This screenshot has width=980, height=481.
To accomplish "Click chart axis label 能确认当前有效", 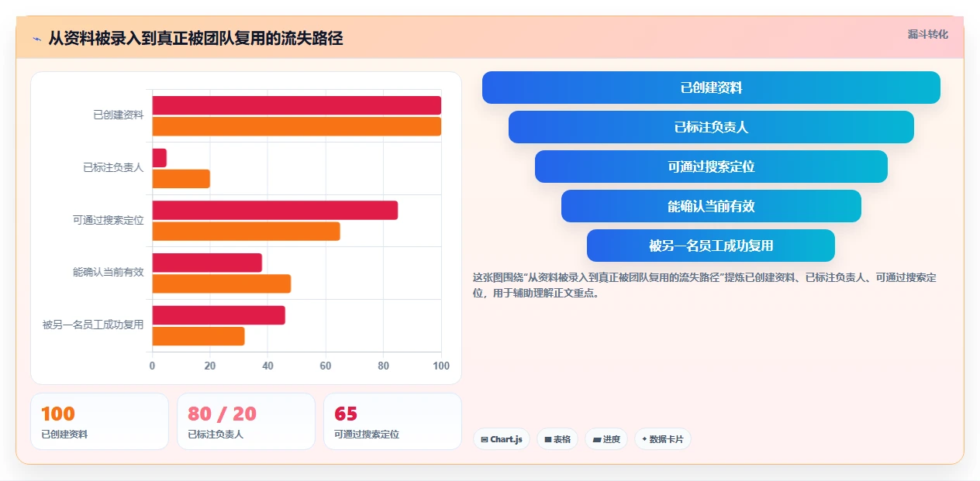I will (109, 272).
